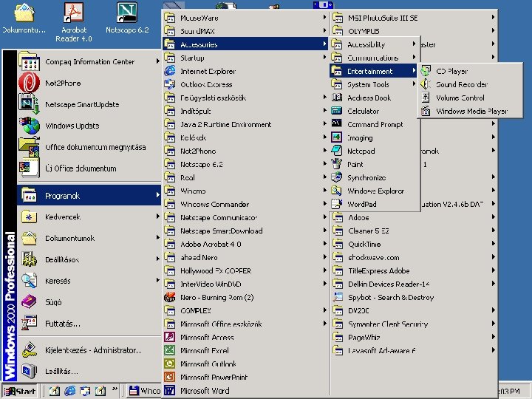
Task: Open the MGI PhotoSuite III SE folder
Action: coord(414,18)
